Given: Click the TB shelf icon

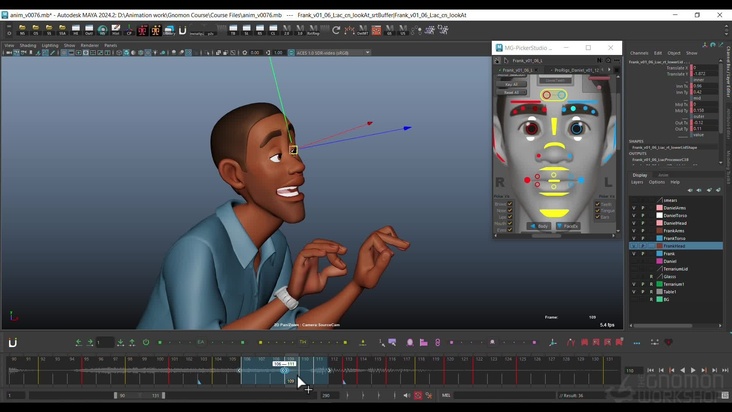Looking at the screenshot, I should coord(233,30).
